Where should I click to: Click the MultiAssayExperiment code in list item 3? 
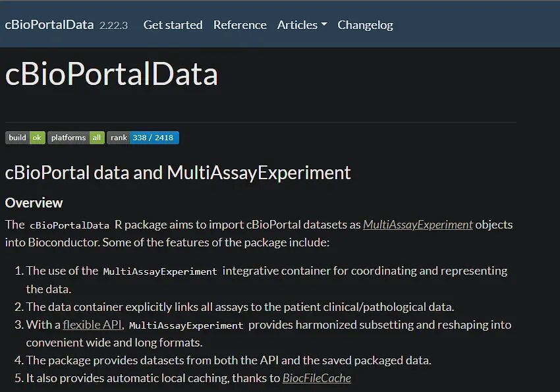[186, 325]
